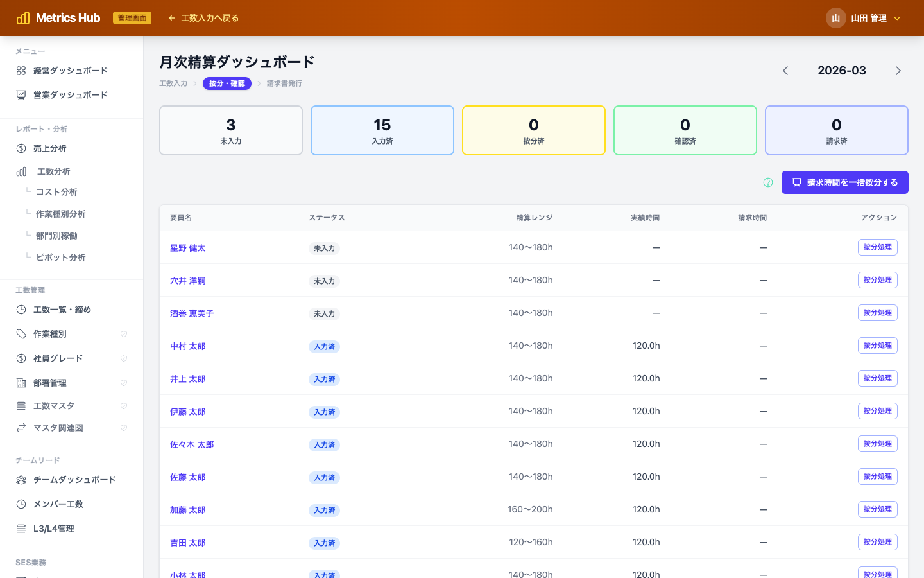The width and height of the screenshot is (924, 578).
Task: Click the 実績時間 column header
Action: pyautogui.click(x=645, y=218)
